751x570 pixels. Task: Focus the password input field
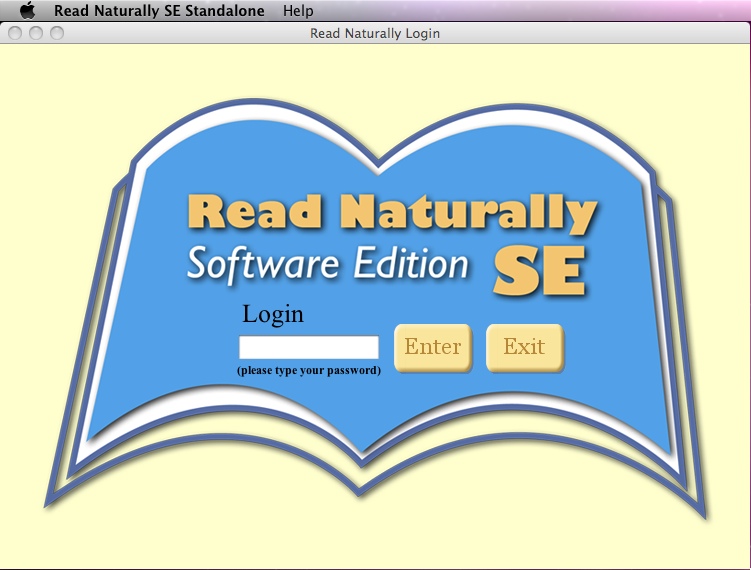pos(308,347)
